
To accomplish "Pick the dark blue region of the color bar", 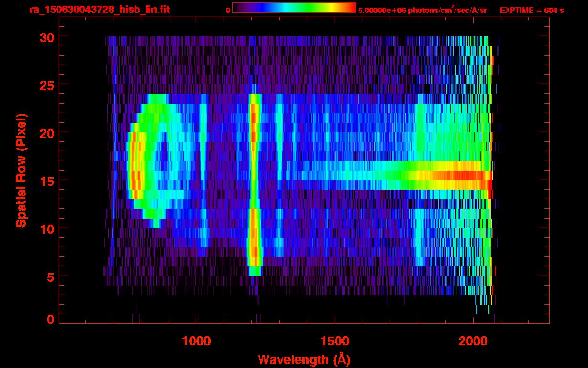I will [254, 8].
